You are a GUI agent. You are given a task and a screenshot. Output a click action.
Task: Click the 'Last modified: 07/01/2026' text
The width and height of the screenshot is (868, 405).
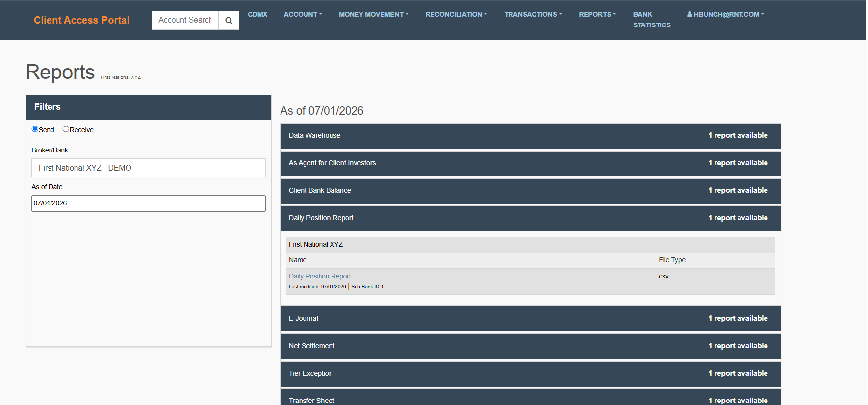(317, 287)
